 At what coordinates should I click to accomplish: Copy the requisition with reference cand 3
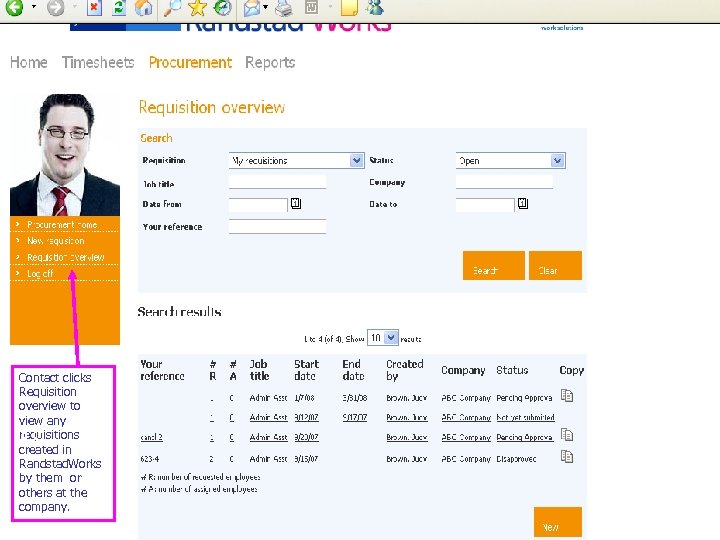pos(567,434)
